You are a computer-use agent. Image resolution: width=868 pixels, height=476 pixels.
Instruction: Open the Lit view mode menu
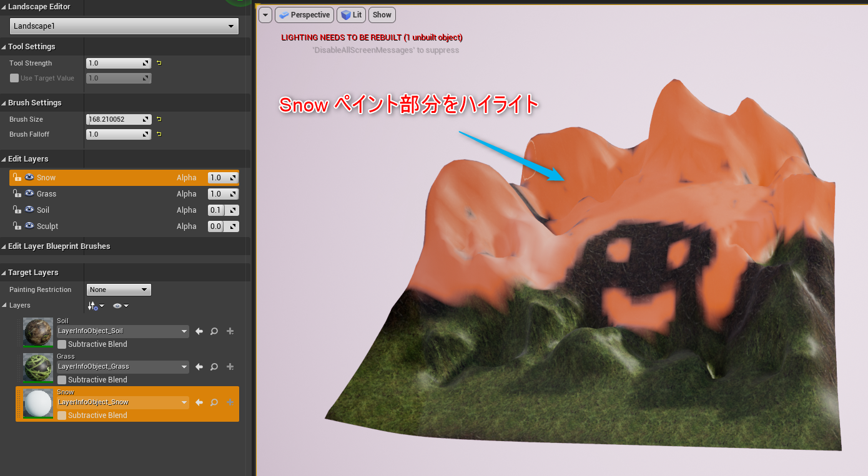[x=352, y=15]
